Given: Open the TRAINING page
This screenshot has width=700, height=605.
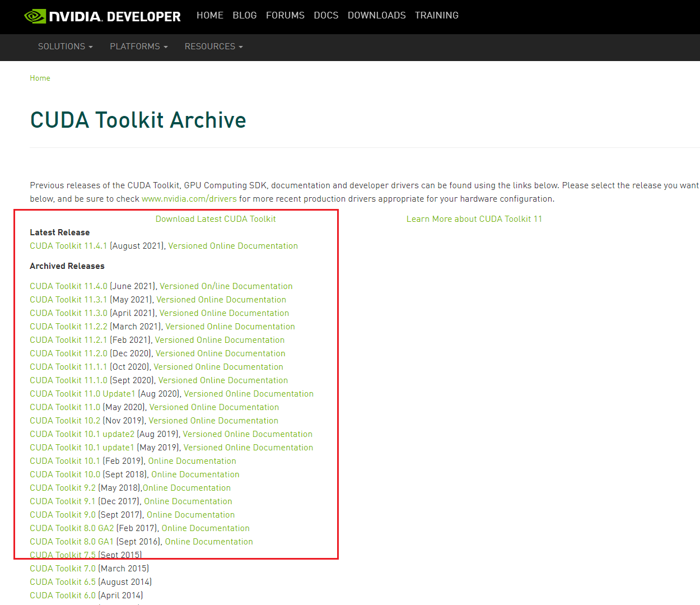Looking at the screenshot, I should pos(437,16).
